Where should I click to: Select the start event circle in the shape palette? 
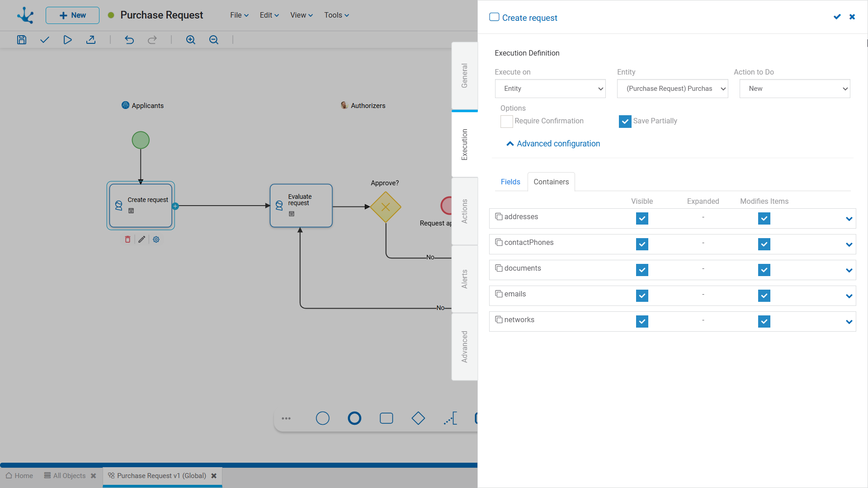323,418
